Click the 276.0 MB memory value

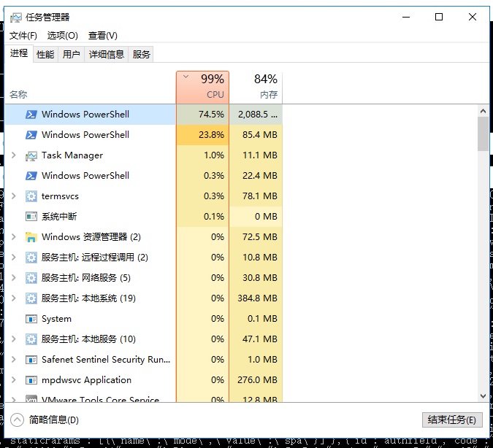[257, 380]
